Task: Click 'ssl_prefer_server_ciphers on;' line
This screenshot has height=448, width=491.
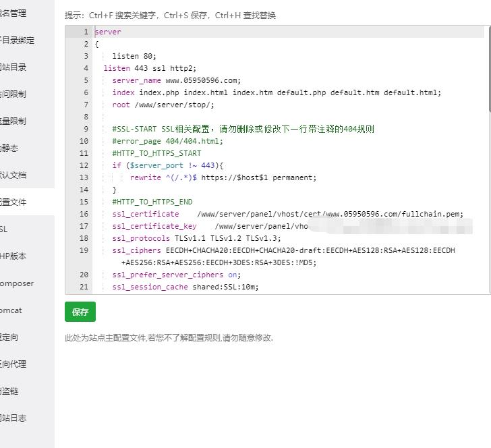Action: click(177, 275)
